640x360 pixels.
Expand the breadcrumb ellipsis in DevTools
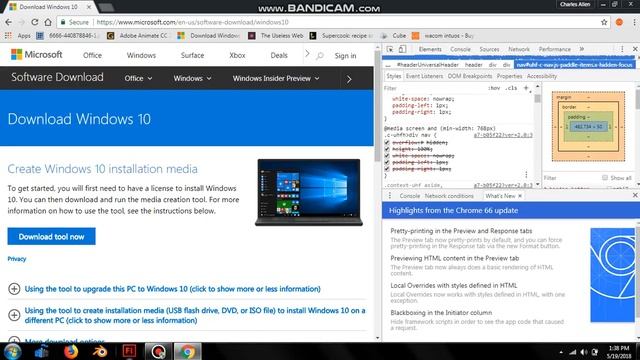388,65
